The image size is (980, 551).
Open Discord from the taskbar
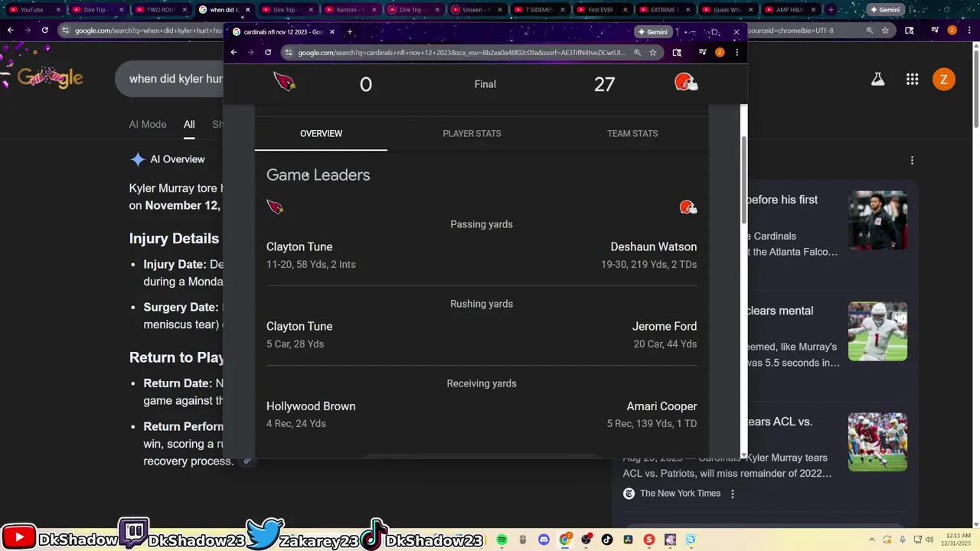click(544, 540)
